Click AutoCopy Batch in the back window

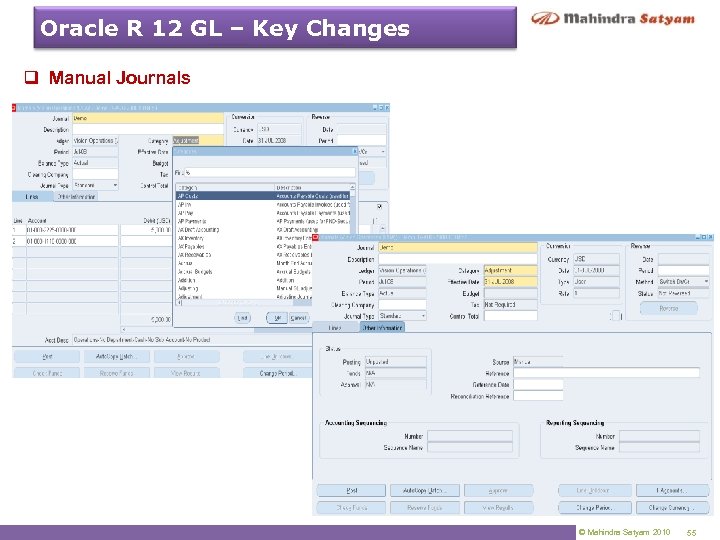tap(117, 356)
